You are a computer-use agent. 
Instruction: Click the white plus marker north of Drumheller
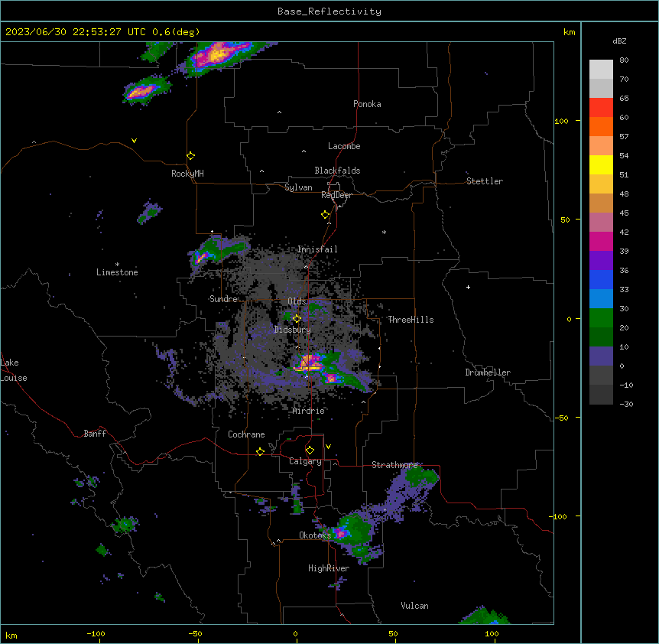(x=468, y=287)
